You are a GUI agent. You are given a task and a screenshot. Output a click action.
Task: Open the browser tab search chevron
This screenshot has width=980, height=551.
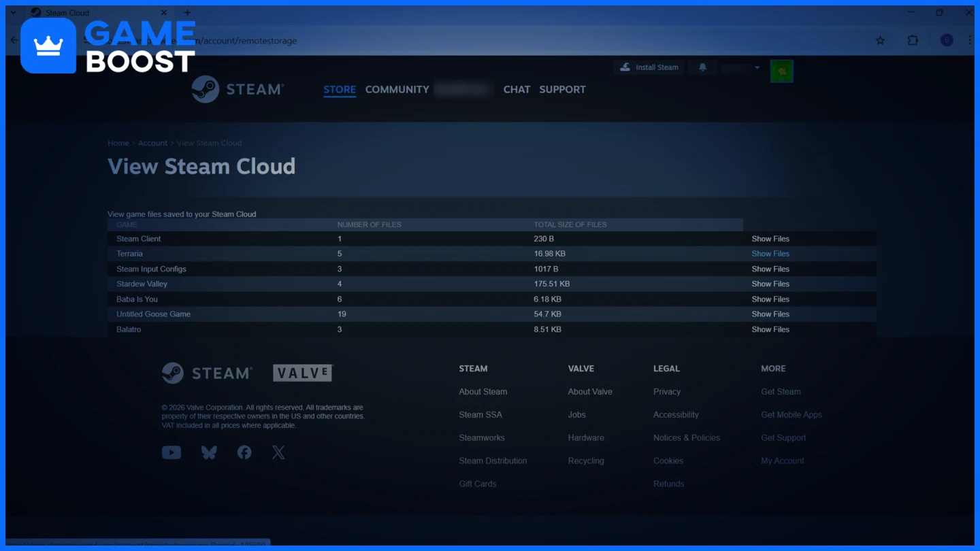click(x=13, y=12)
